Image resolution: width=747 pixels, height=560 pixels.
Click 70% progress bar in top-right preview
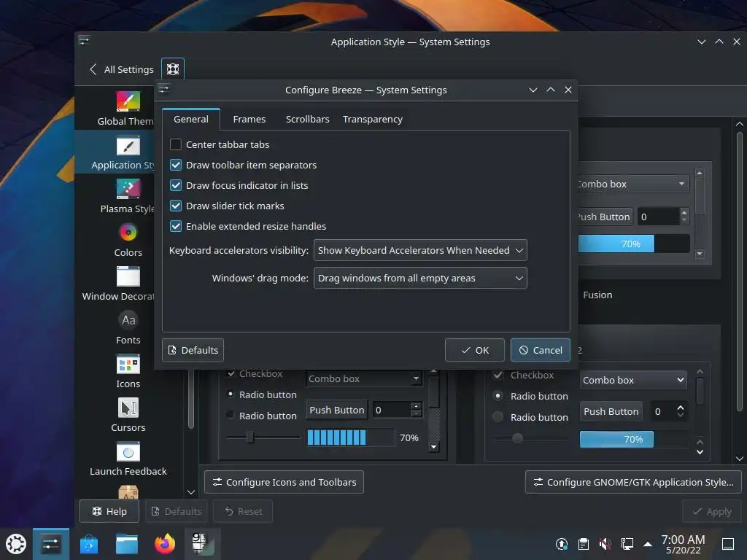[x=634, y=244]
